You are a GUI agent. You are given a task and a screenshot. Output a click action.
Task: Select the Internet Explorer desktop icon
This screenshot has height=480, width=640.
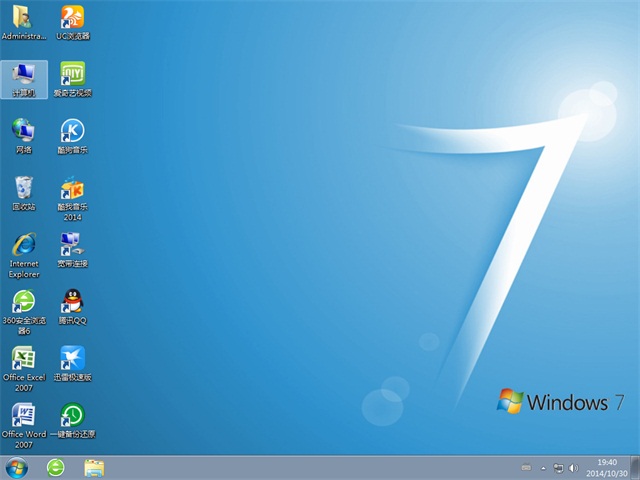[24, 255]
